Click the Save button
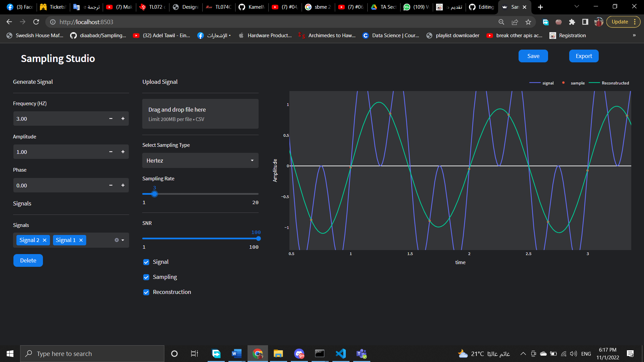This screenshot has width=644, height=362. pyautogui.click(x=533, y=56)
